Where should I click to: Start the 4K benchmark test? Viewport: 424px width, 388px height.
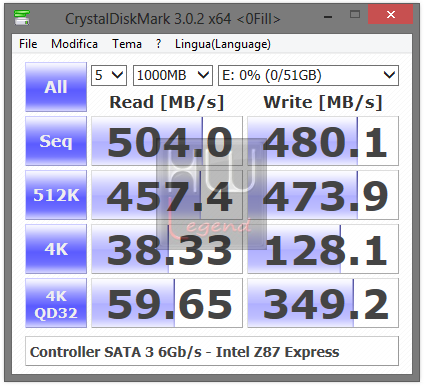pos(56,249)
